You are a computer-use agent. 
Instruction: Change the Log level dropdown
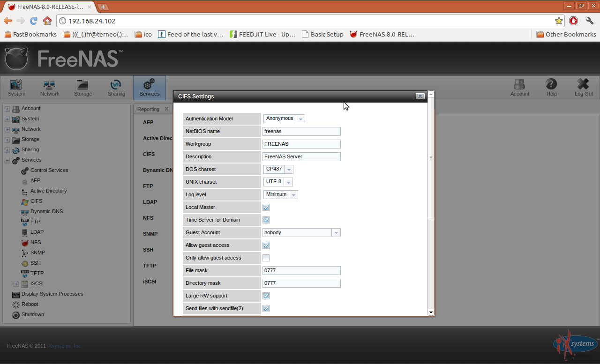click(294, 194)
